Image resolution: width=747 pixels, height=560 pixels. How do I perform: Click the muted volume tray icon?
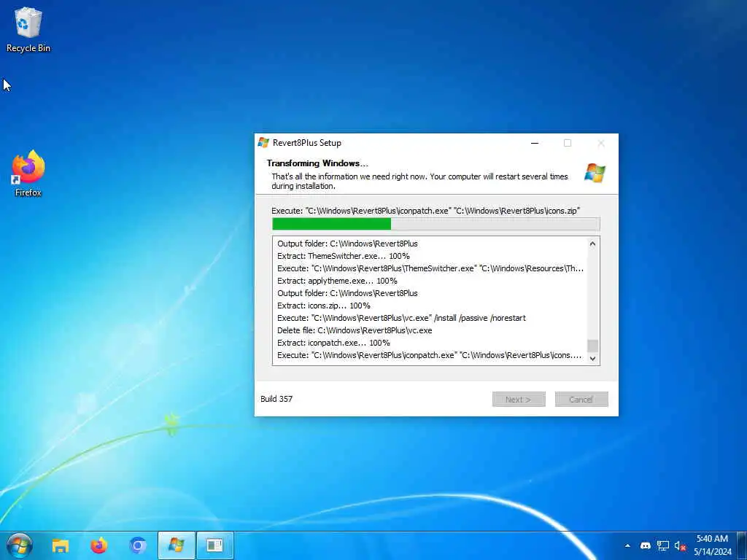(680, 545)
